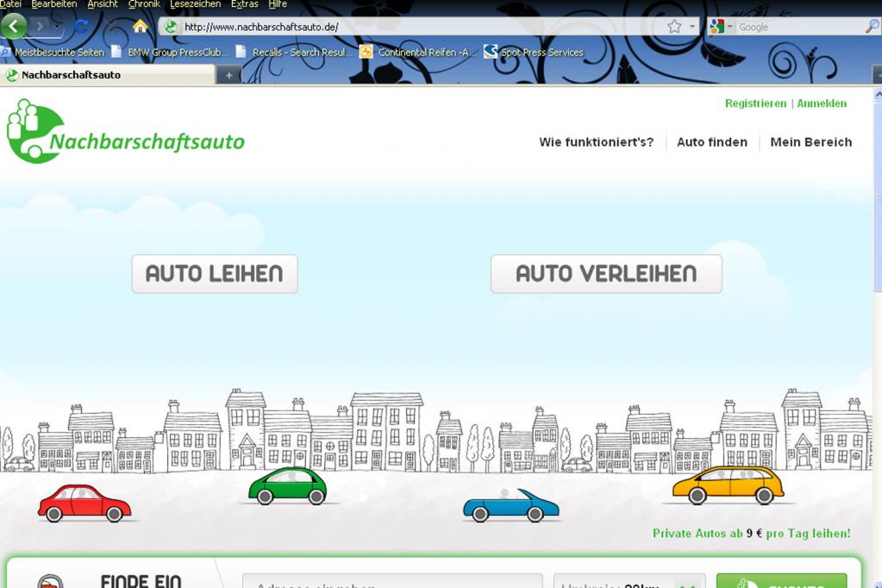Focus the Google search box
This screenshot has height=588, width=882.
[799, 27]
